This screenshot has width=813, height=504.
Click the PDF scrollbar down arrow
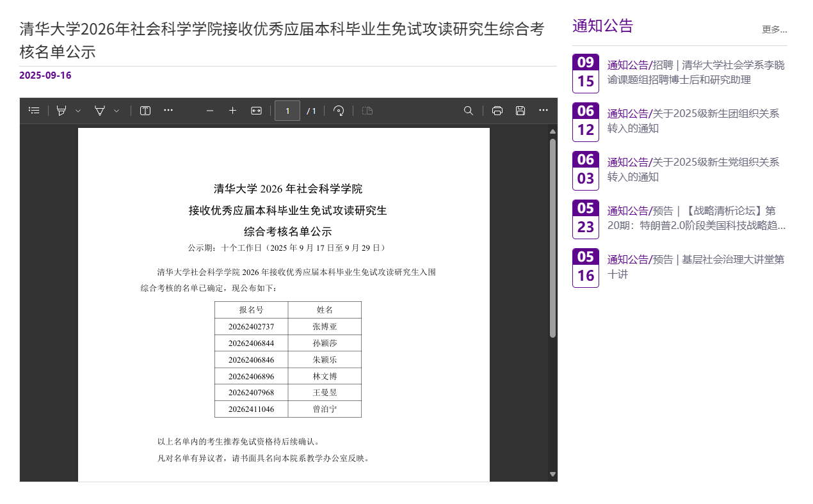[552, 474]
